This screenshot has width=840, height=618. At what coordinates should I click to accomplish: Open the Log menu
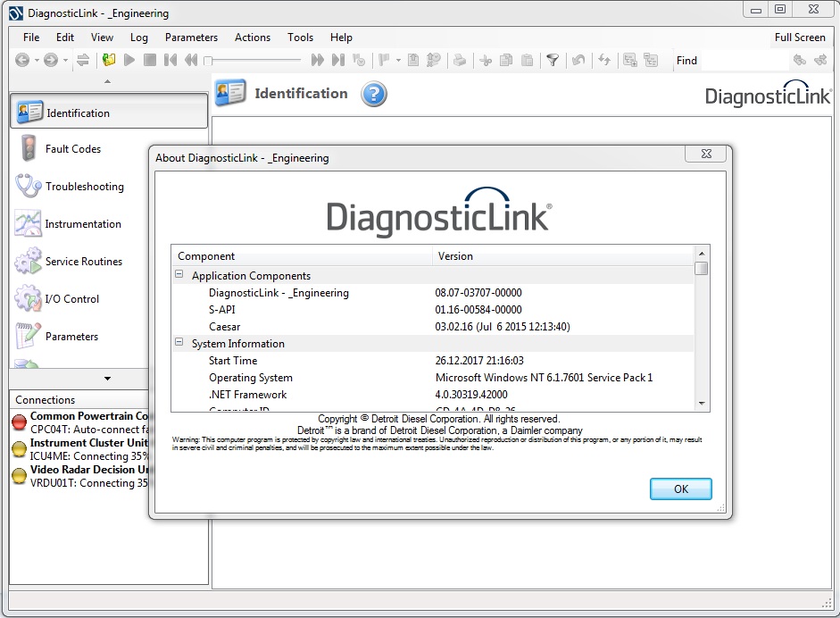coord(138,37)
